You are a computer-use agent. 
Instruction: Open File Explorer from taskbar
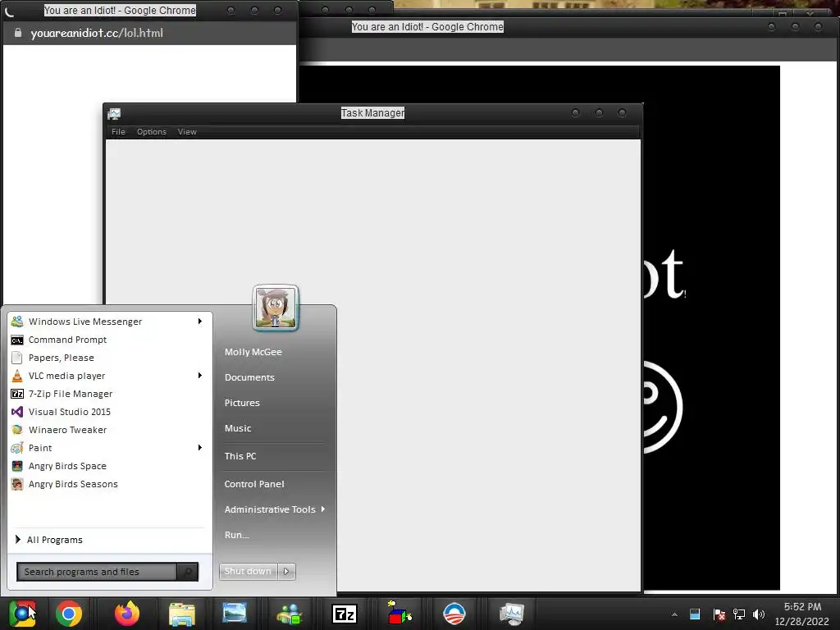(181, 614)
